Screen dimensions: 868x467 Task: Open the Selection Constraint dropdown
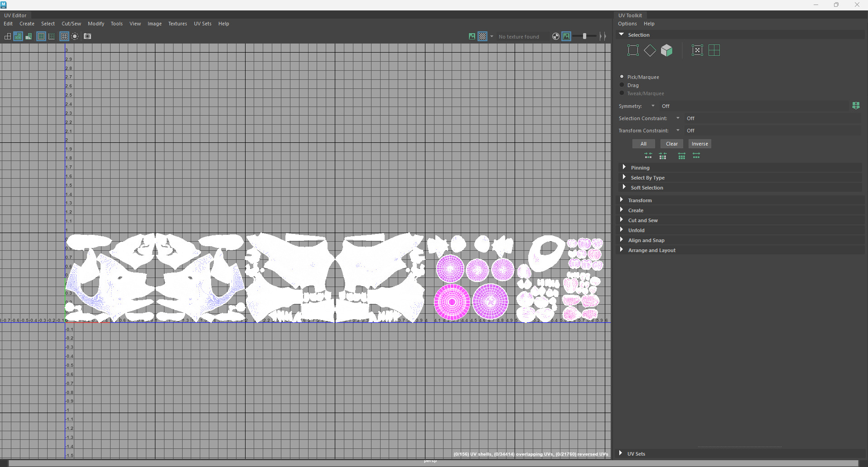tap(678, 118)
